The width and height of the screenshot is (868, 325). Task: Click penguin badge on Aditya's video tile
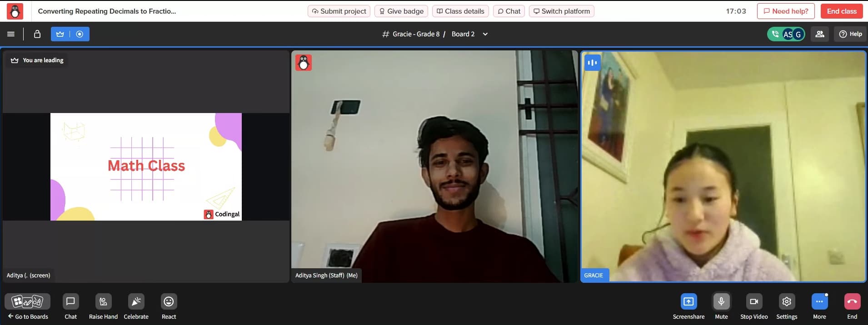tap(304, 63)
